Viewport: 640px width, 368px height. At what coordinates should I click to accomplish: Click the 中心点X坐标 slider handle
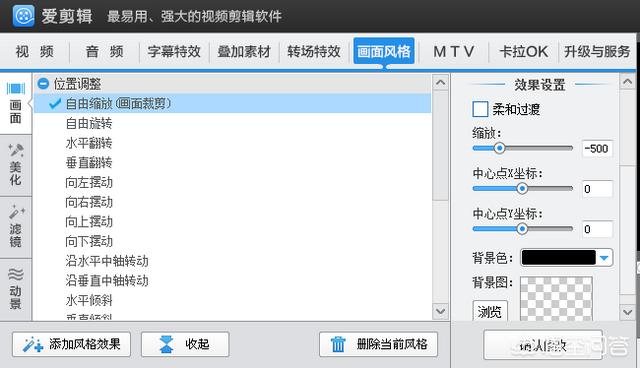pos(522,188)
